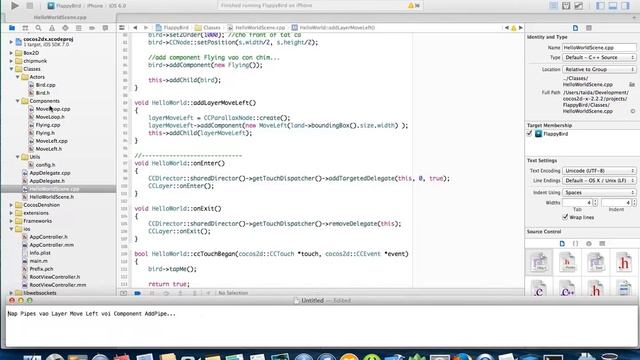Toggle the navigator pane visibility
The height and width of the screenshot is (360, 640).
600,6
